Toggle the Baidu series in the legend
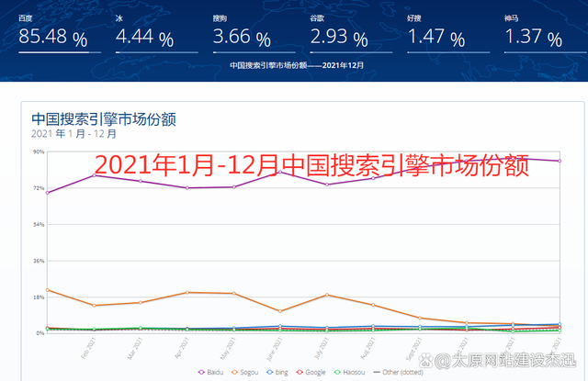 (210, 372)
